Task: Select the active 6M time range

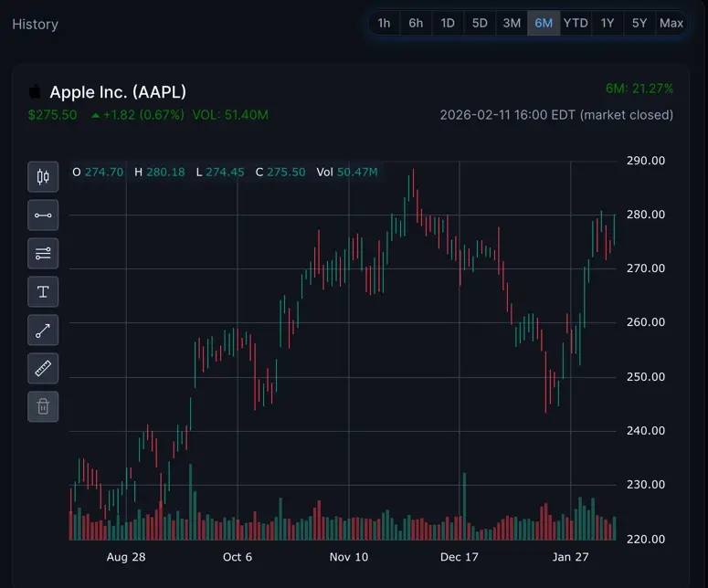Action: click(544, 23)
